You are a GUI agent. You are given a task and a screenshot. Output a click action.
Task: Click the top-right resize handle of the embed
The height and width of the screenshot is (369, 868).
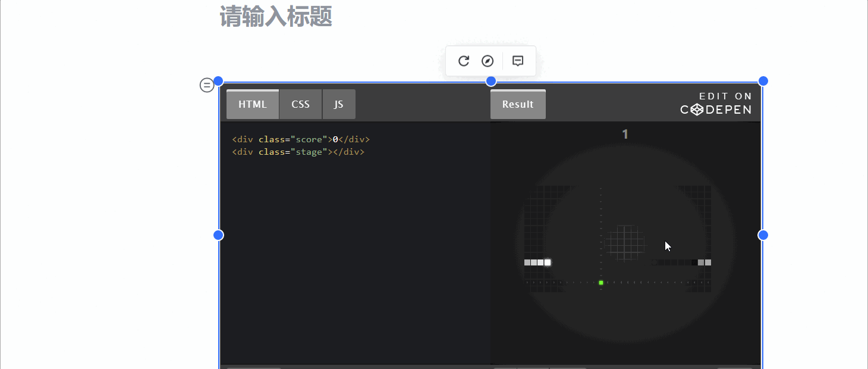pos(763,81)
